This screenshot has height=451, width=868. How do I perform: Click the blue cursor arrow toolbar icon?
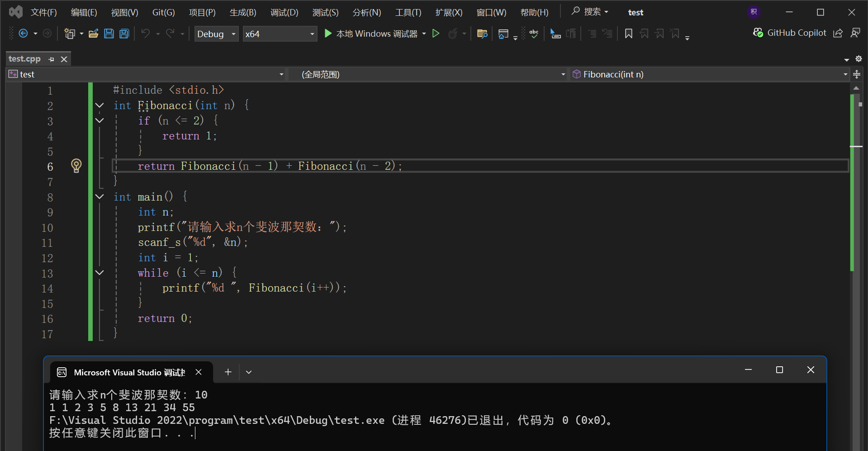point(555,34)
